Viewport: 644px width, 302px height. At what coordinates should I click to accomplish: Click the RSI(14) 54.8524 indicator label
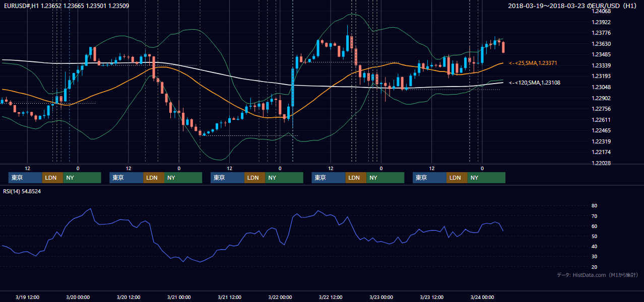tap(22, 191)
